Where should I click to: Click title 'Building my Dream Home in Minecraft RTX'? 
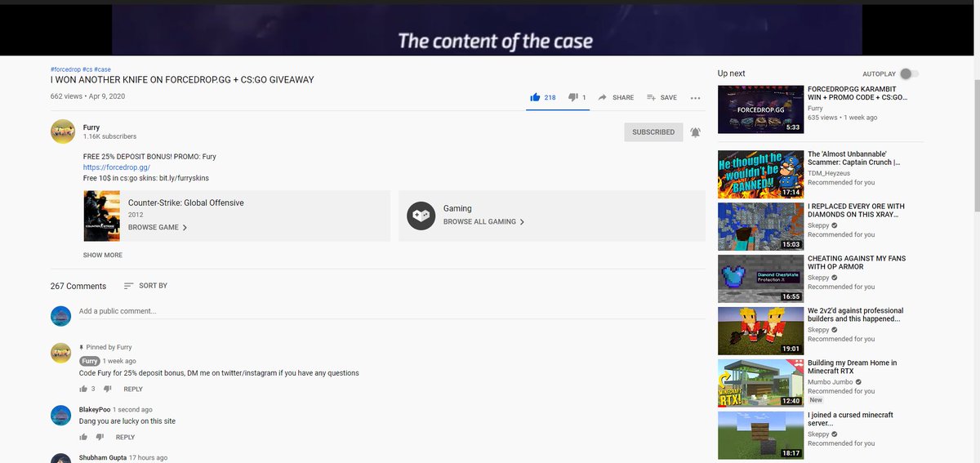[x=853, y=367]
